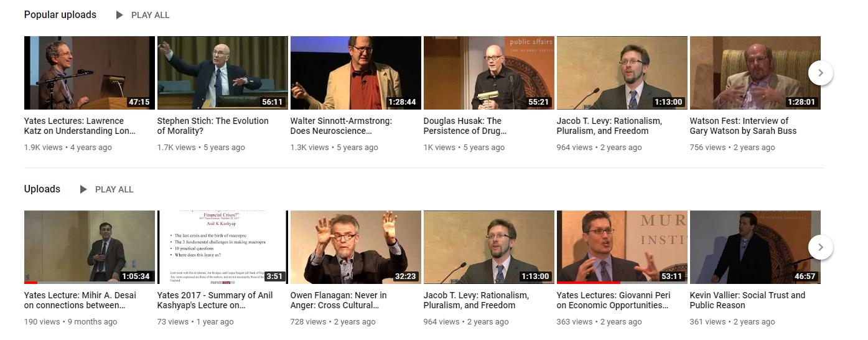
Task: Open Stephen Stich Evolution of Morality thumbnail
Action: [223, 73]
